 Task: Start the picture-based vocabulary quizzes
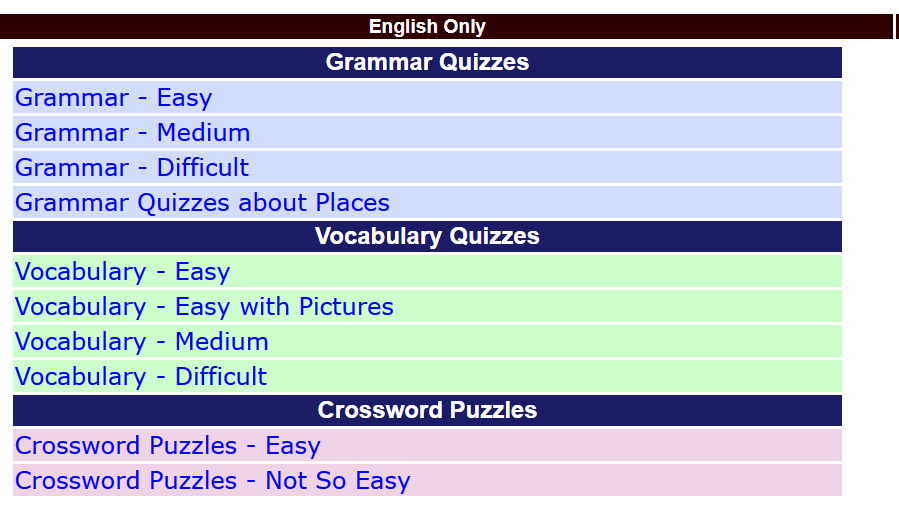tap(204, 307)
